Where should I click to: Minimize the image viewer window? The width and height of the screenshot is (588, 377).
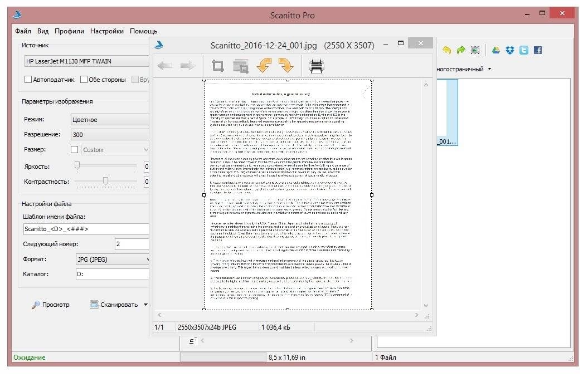(386, 45)
